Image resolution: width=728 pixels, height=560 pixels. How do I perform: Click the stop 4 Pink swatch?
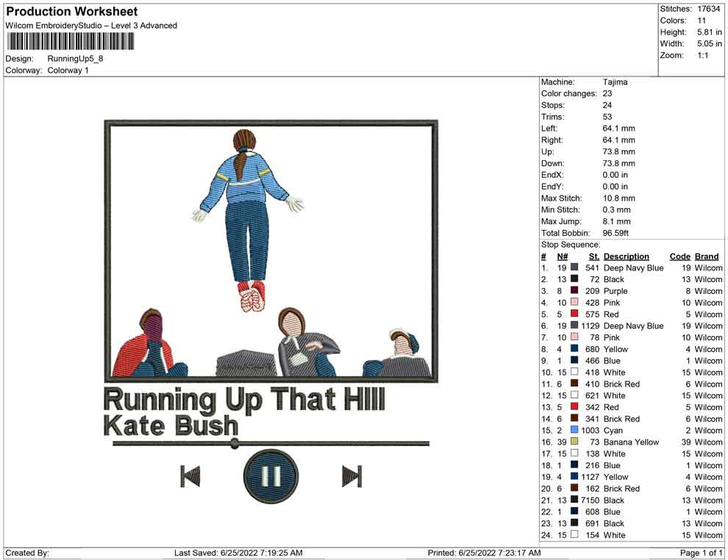[574, 302]
